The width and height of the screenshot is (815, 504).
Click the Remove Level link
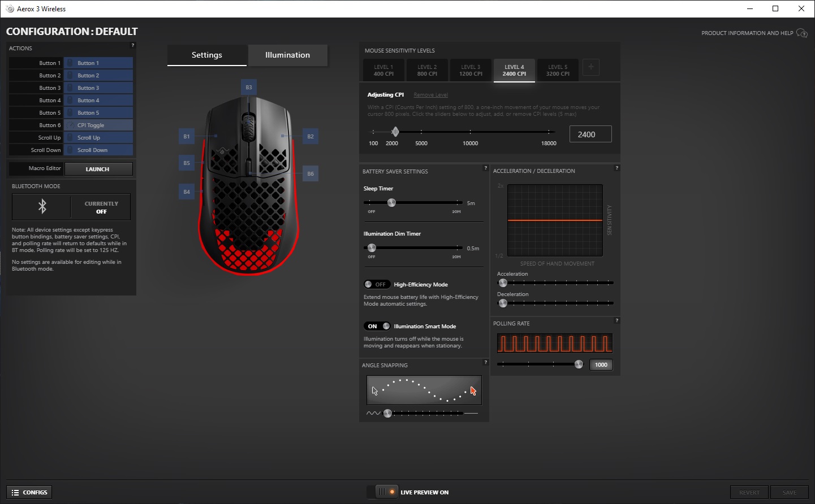pyautogui.click(x=430, y=95)
